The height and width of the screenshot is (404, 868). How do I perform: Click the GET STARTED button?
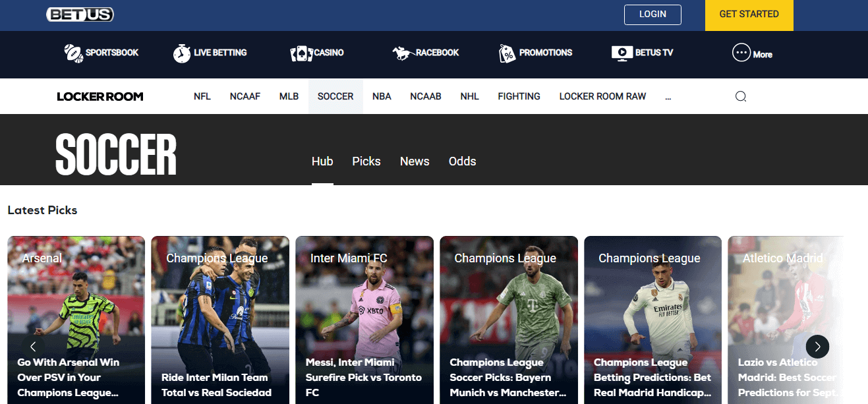pos(749,14)
